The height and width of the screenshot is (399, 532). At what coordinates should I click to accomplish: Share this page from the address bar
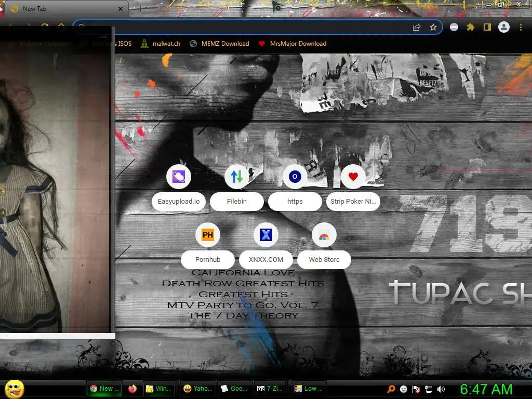(417, 27)
